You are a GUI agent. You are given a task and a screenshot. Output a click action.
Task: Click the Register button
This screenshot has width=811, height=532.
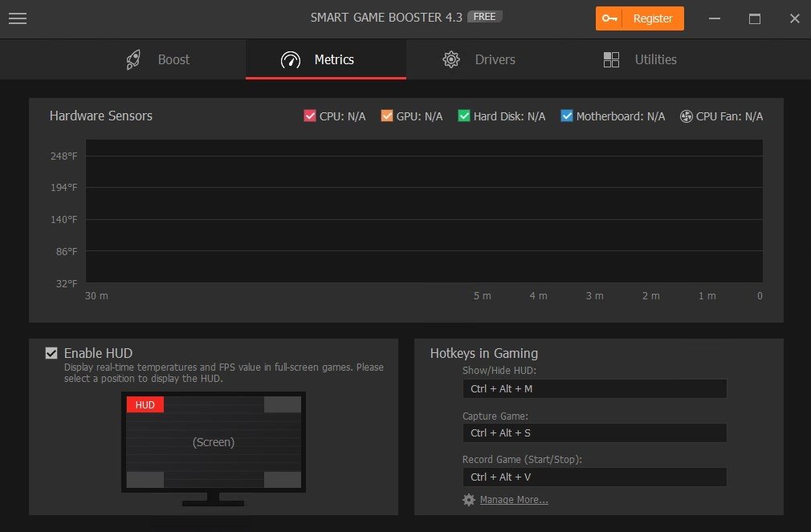(640, 18)
